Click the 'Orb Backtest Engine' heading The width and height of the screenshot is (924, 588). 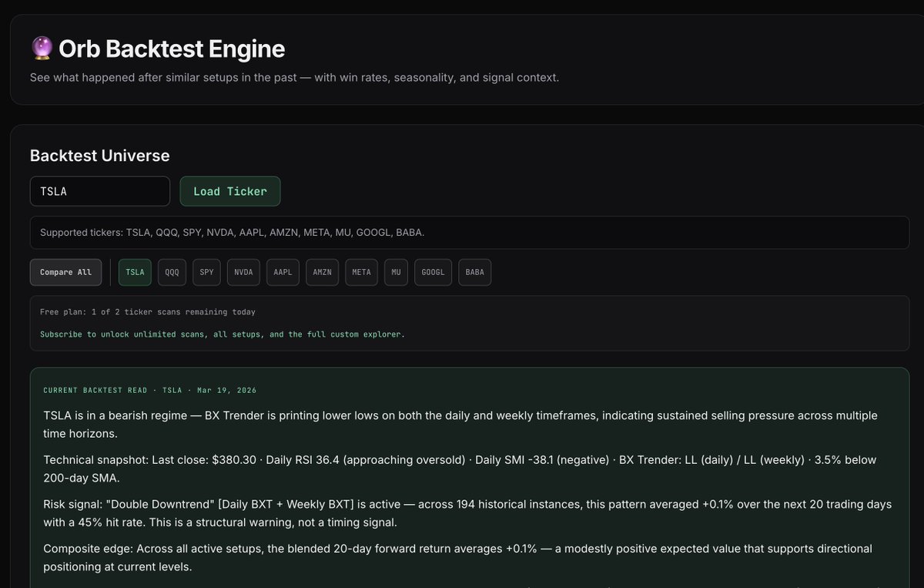[172, 49]
